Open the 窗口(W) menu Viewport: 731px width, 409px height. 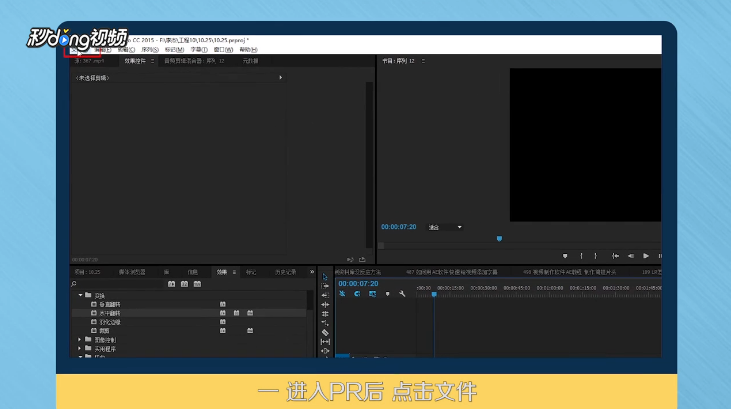coord(223,49)
